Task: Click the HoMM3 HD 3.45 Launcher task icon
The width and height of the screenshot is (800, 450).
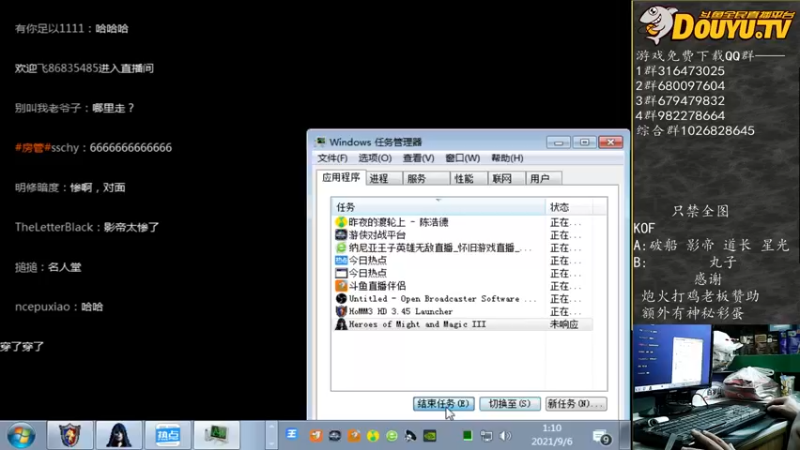Action: click(341, 311)
